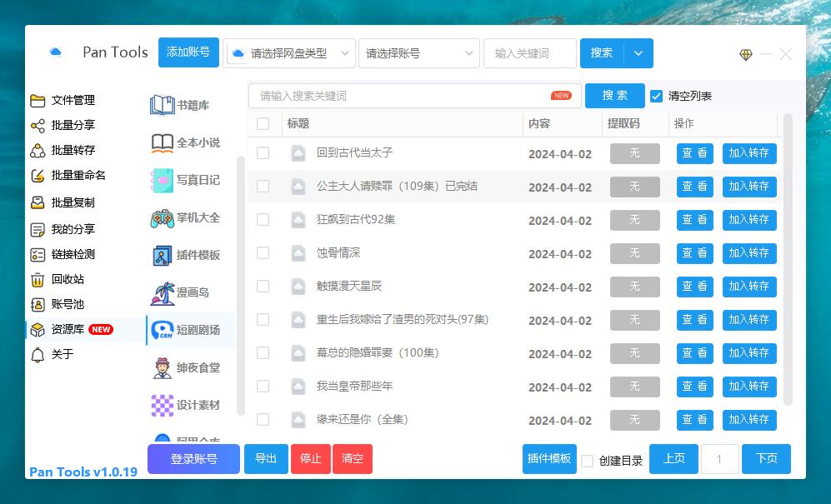831x504 pixels.
Task: Click 加入转存 for 狂飙到古代92集
Action: [748, 220]
